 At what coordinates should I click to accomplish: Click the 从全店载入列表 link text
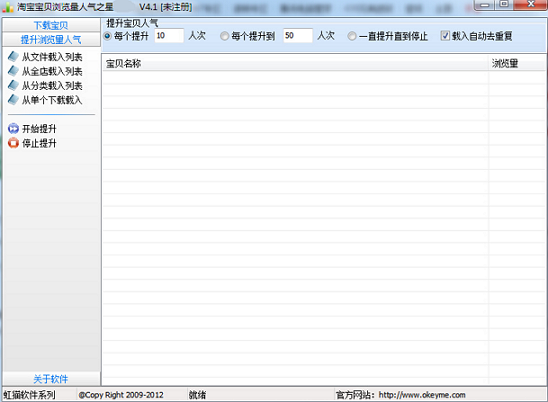[x=52, y=71]
